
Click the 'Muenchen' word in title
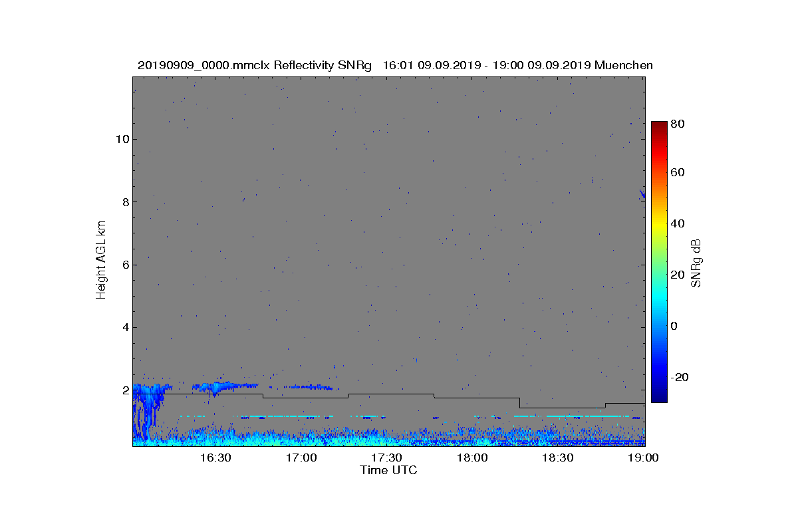624,65
